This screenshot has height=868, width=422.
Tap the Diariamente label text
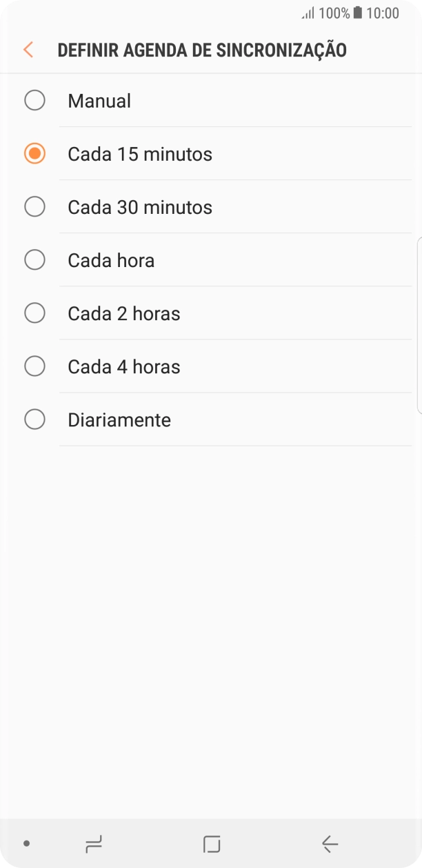[x=119, y=419]
